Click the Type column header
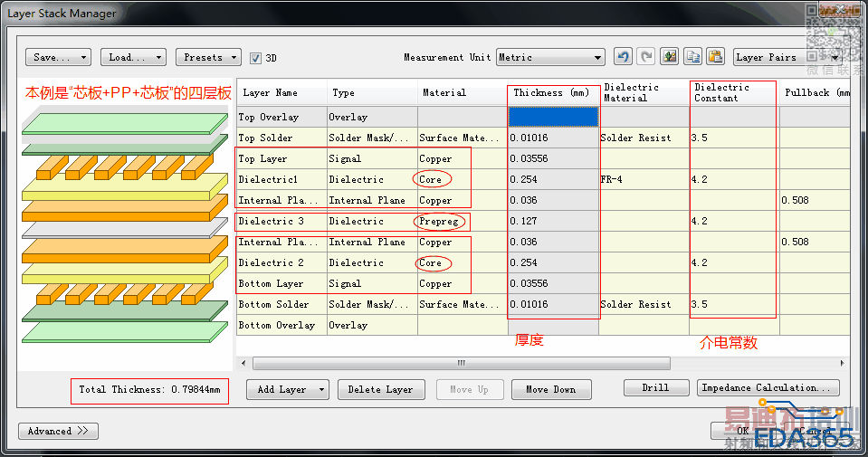The image size is (868, 457). click(x=372, y=93)
